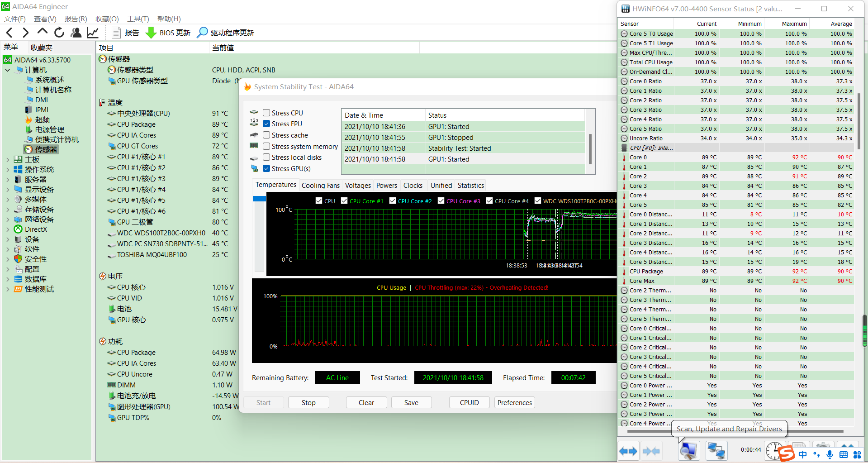Open the Sogou soft keyboard icon

point(844,454)
